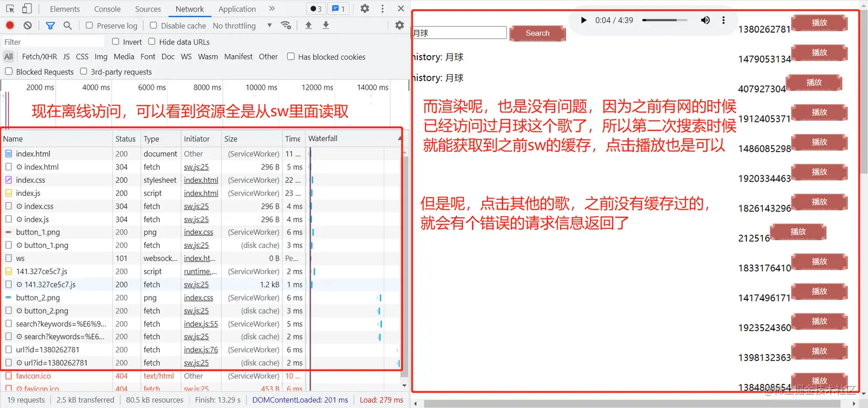Filter requests by Img type
This screenshot has width=868, height=408.
[101, 56]
